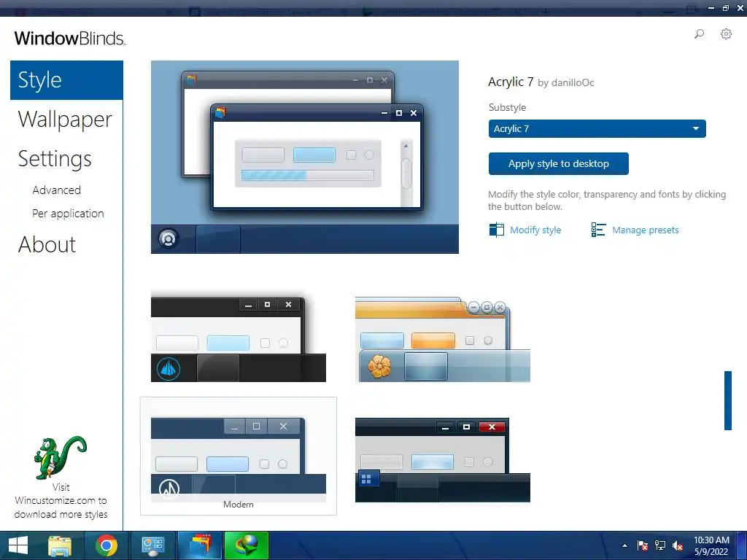Viewport: 747px width, 560px height.
Task: Click Apply style to desktop button
Action: (x=558, y=164)
